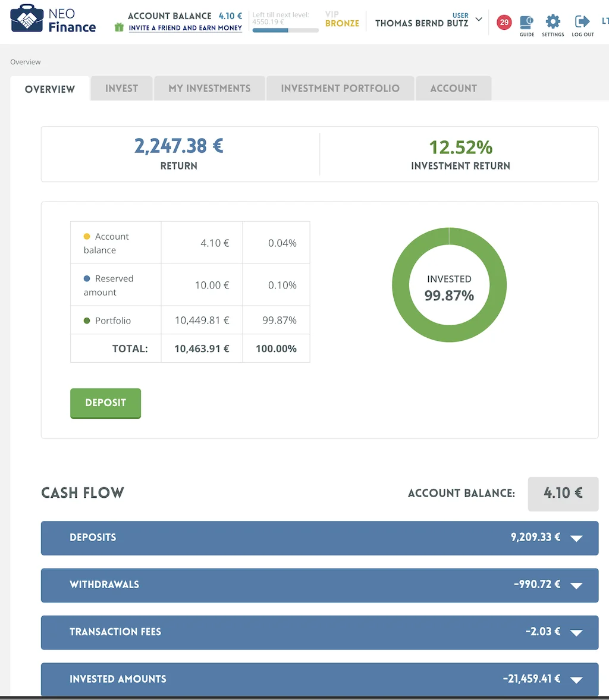Expand the Transaction Fees row

[576, 633]
